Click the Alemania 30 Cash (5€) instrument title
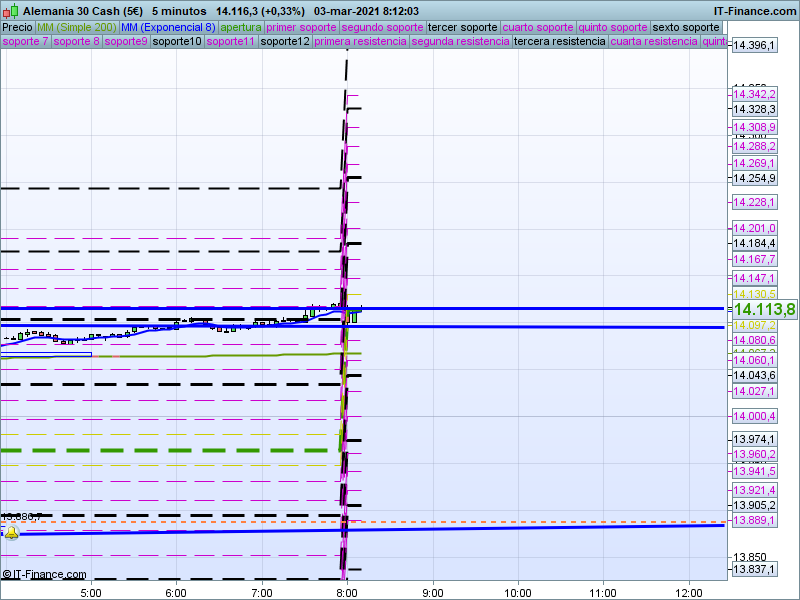This screenshot has width=800, height=600. click(83, 10)
